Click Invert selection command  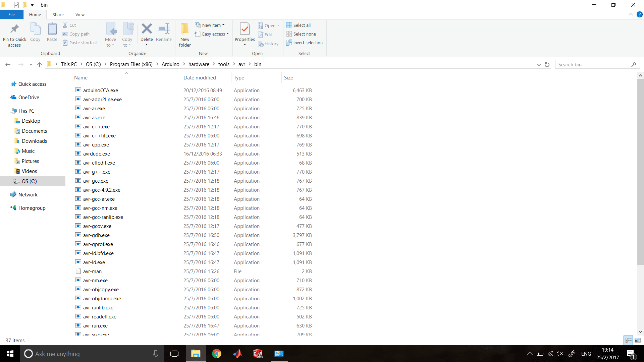click(x=305, y=43)
